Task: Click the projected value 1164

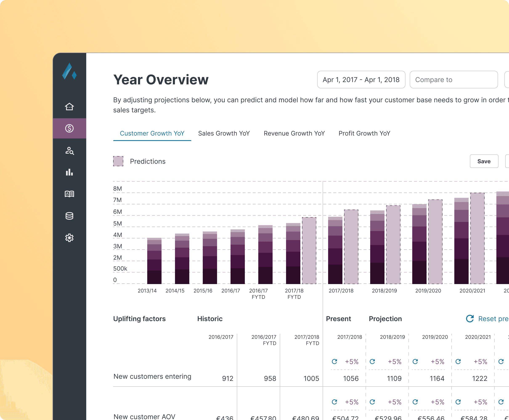Action: 437,378
